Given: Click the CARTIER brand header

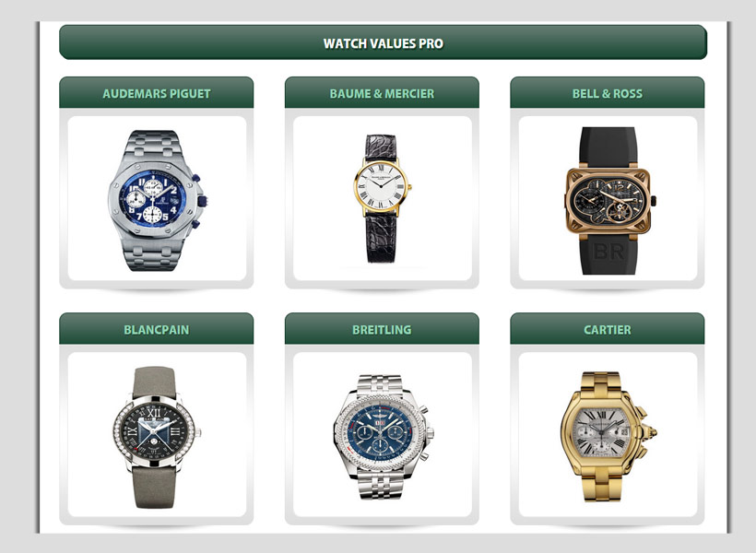Looking at the screenshot, I should 607,329.
